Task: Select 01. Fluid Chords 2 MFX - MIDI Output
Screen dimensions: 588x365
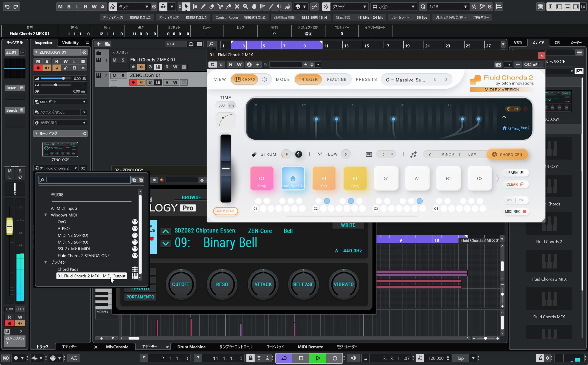Action: [91, 276]
